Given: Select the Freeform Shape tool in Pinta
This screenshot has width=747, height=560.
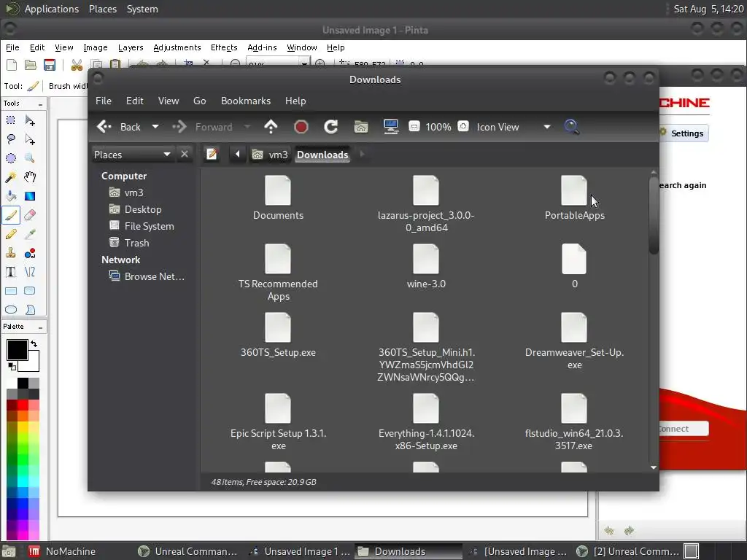Looking at the screenshot, I should [x=29, y=309].
